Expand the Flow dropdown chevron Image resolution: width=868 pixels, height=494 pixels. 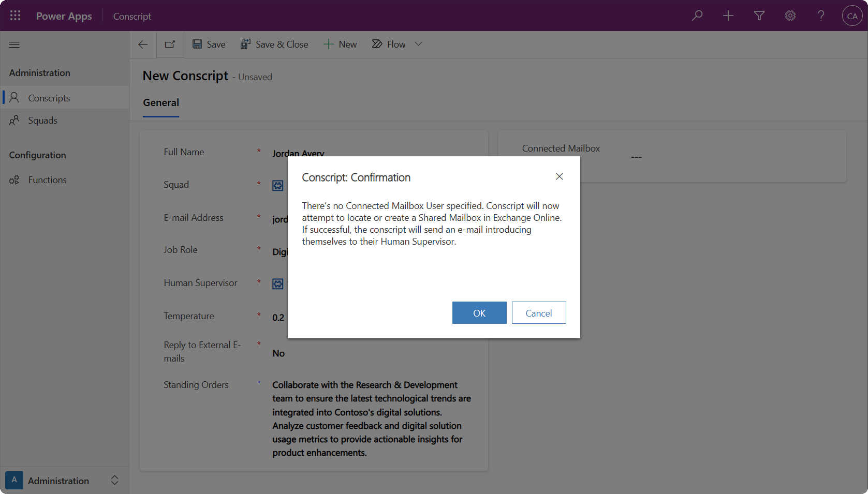(419, 44)
